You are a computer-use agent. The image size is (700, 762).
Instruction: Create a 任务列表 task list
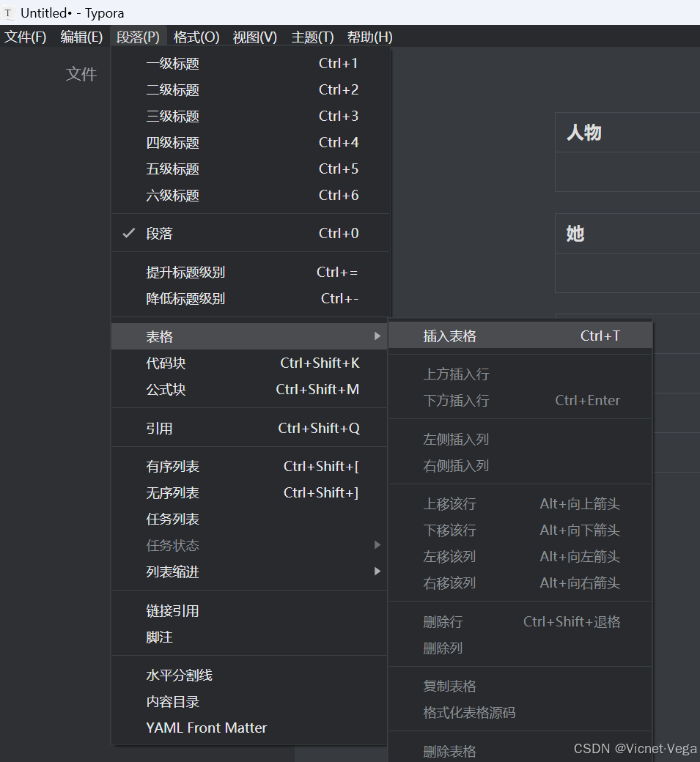[170, 519]
